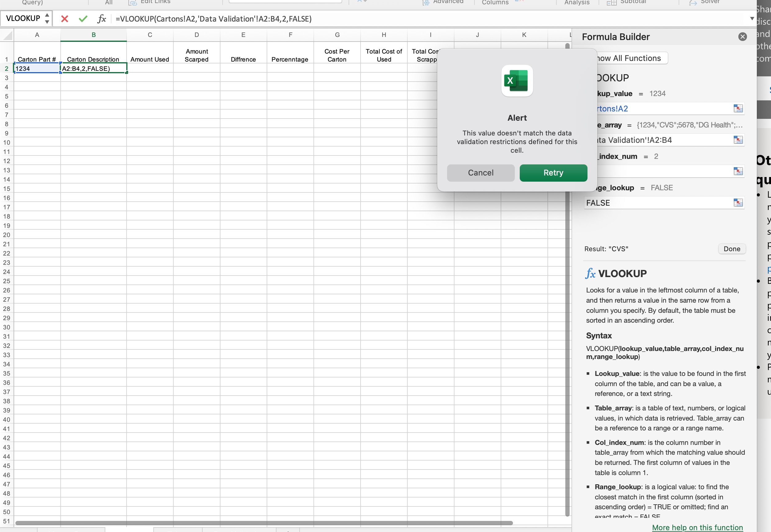
Task: Select row 10 header
Action: tap(7, 143)
